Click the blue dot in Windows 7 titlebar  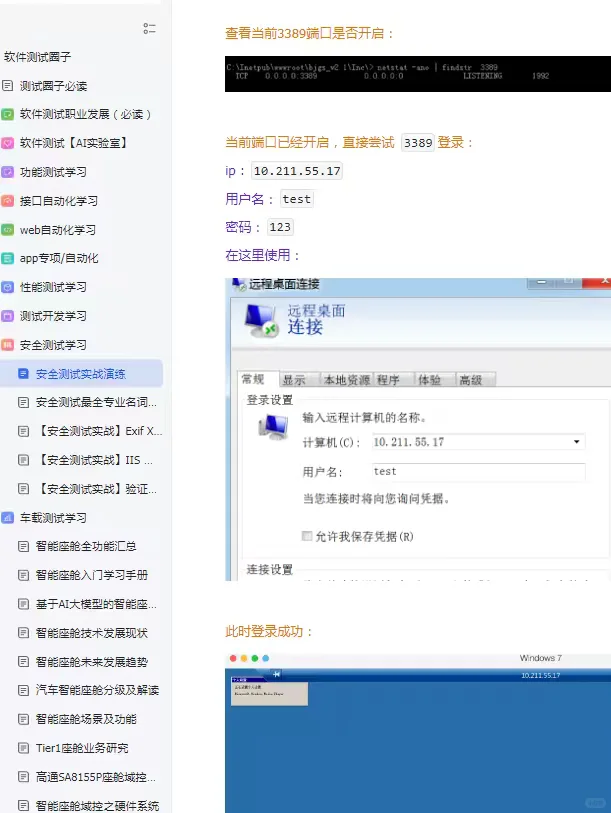point(266,658)
